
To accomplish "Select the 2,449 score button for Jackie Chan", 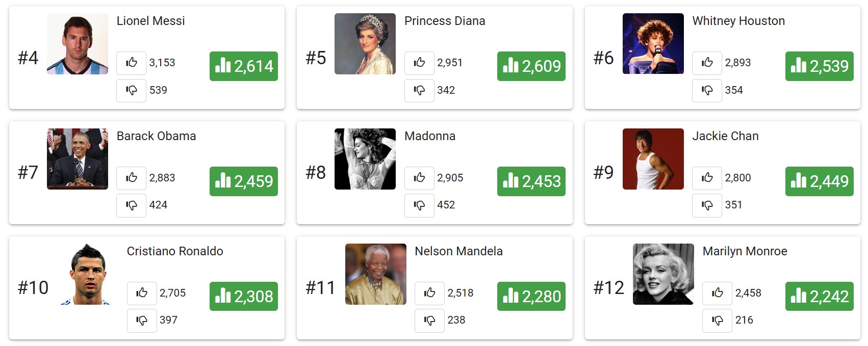I will tap(819, 181).
